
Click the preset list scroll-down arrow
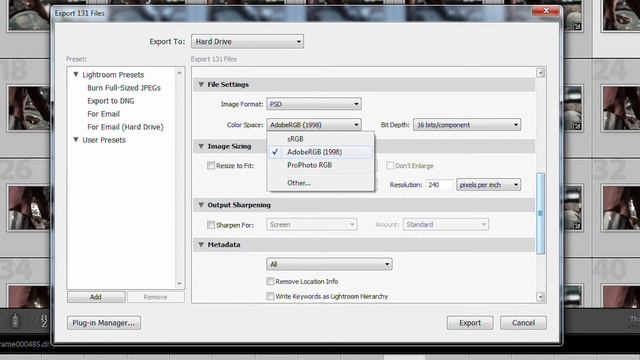click(x=179, y=283)
